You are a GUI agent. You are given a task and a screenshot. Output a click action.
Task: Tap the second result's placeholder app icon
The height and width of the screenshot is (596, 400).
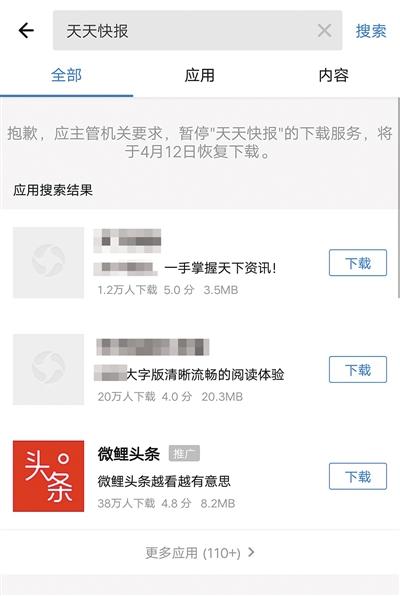coord(48,369)
